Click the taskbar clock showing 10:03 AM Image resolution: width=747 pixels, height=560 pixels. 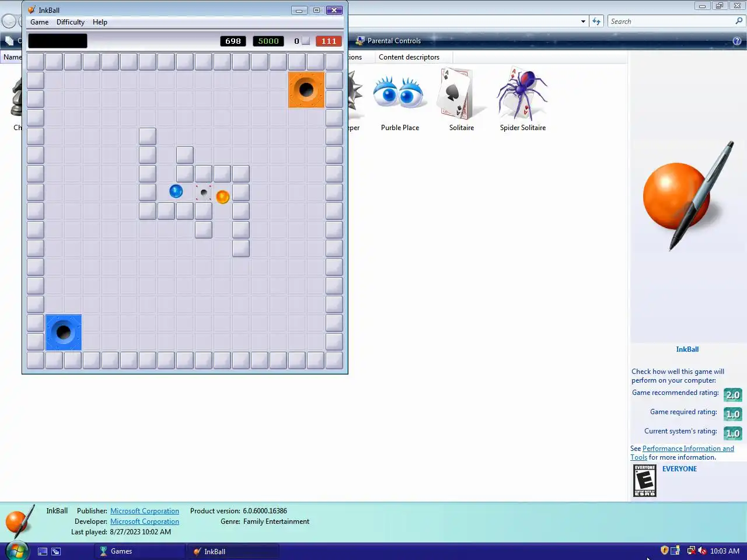click(725, 551)
